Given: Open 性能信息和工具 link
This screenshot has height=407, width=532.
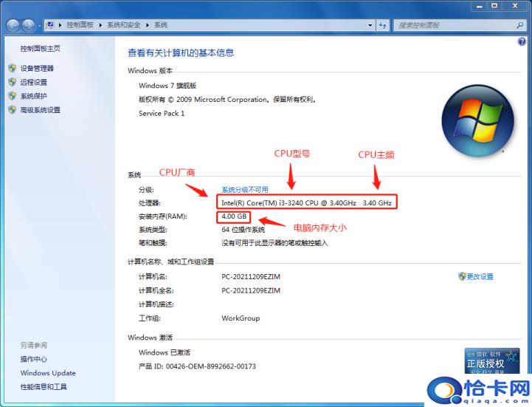Looking at the screenshot, I should coord(44,387).
